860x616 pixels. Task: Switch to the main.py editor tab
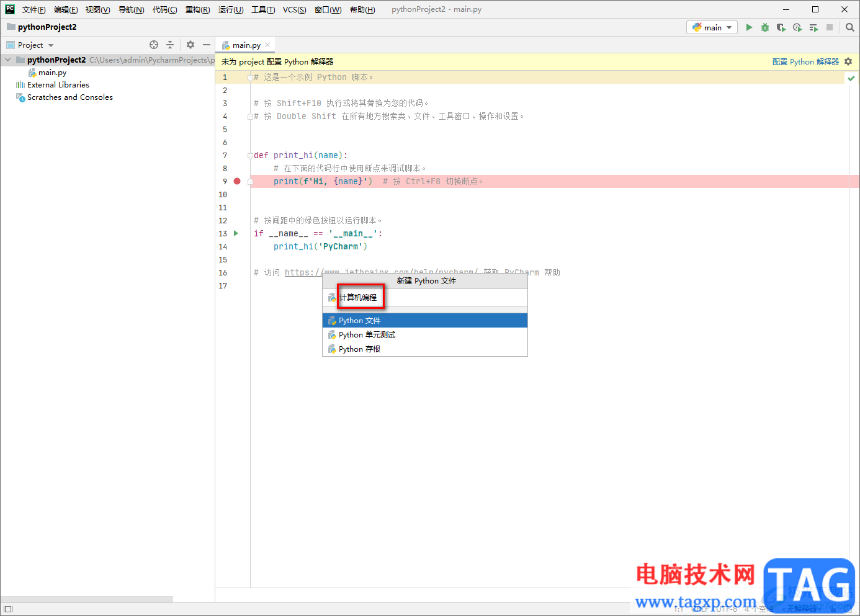(246, 45)
